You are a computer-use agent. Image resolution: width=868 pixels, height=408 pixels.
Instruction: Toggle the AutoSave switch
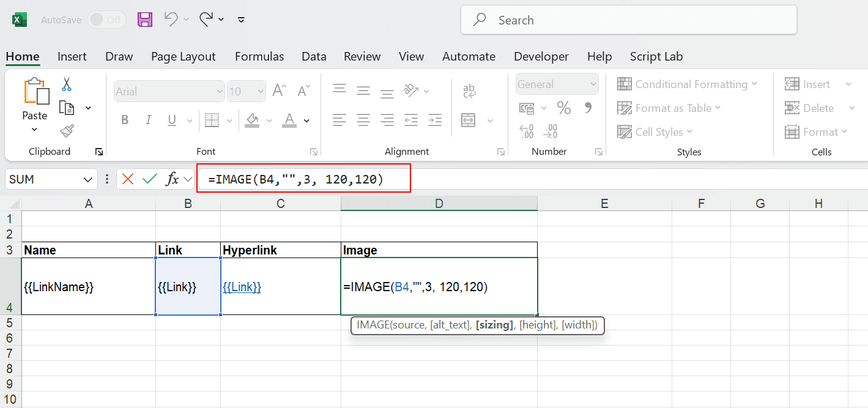(106, 20)
